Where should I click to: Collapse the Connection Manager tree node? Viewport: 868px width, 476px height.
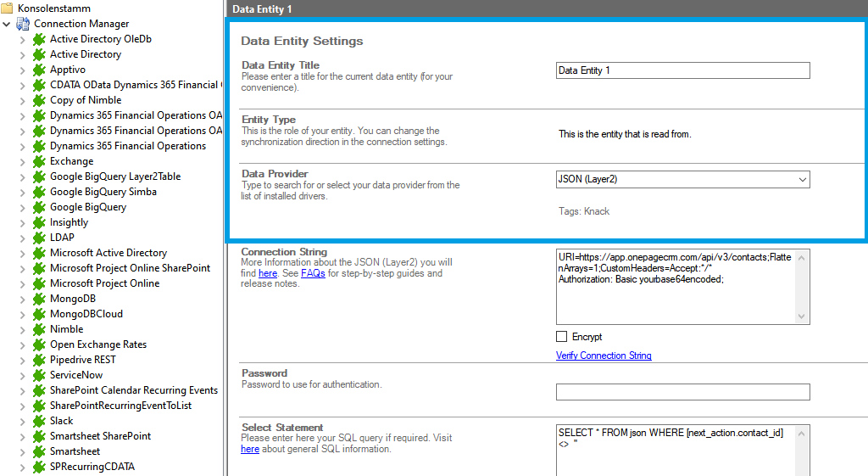8,24
